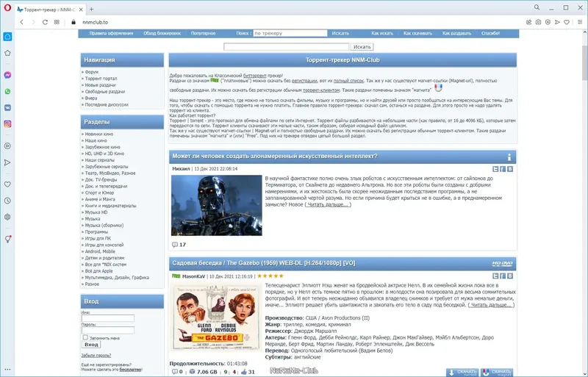Open Зарубежные сериалы section

click(x=107, y=167)
